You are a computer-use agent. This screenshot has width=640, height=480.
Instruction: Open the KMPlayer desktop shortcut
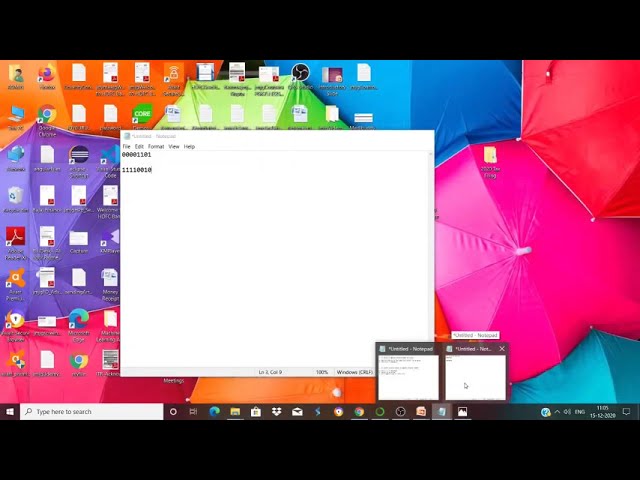[x=110, y=241]
